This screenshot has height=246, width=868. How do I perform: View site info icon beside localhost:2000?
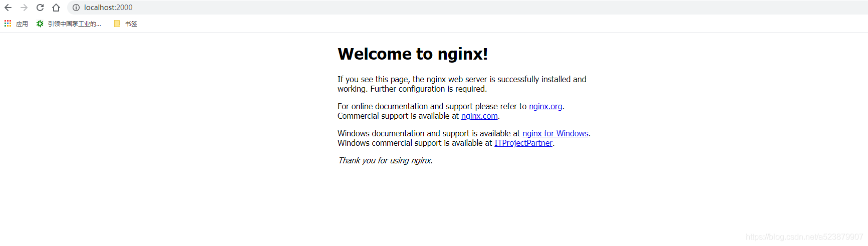point(76,8)
